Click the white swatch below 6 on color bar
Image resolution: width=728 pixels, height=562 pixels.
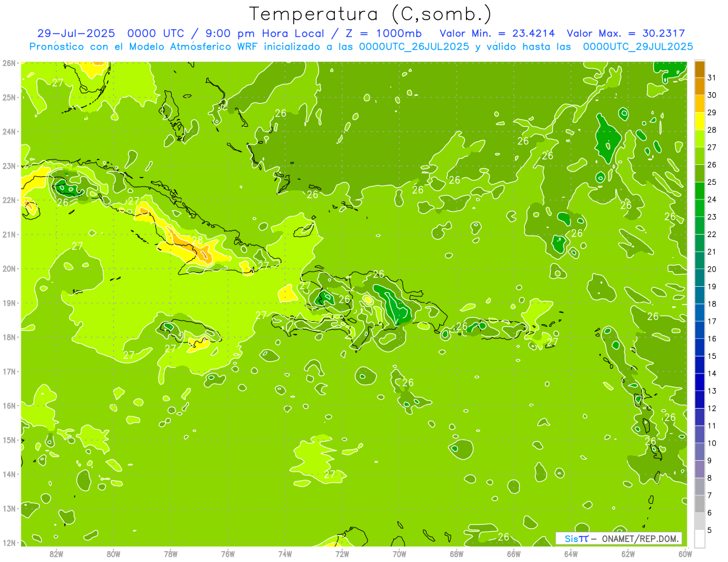click(699, 538)
